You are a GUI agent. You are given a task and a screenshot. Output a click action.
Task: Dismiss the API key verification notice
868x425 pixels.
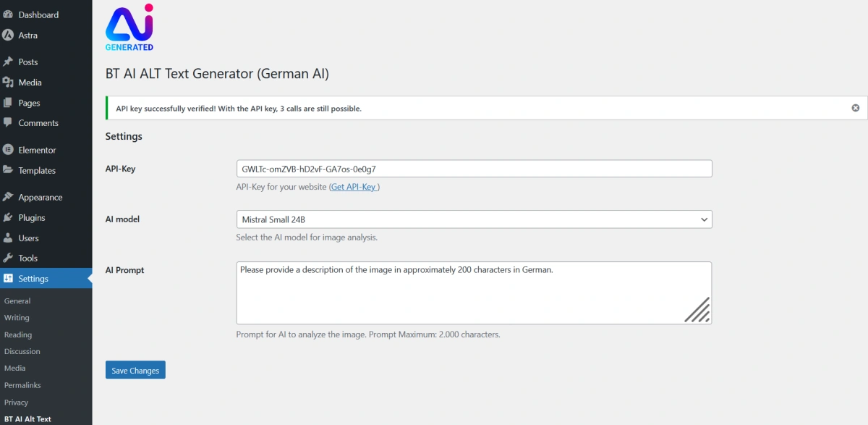pos(855,107)
